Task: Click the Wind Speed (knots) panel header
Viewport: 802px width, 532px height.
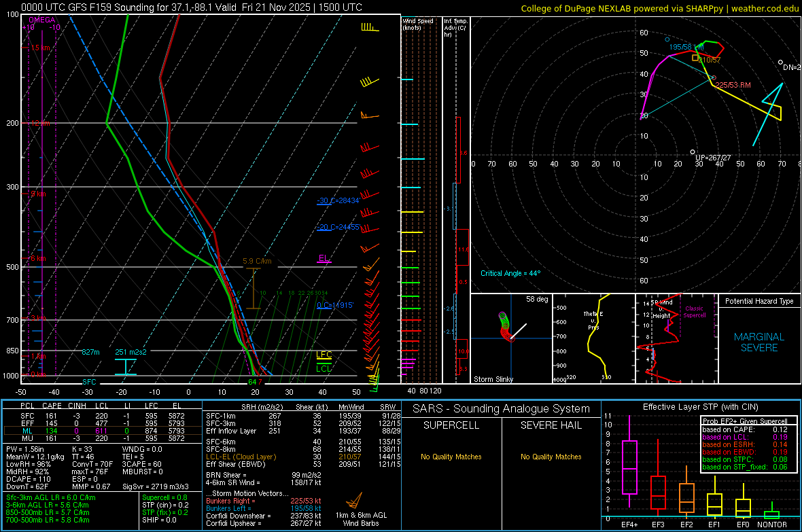Action: [x=418, y=24]
